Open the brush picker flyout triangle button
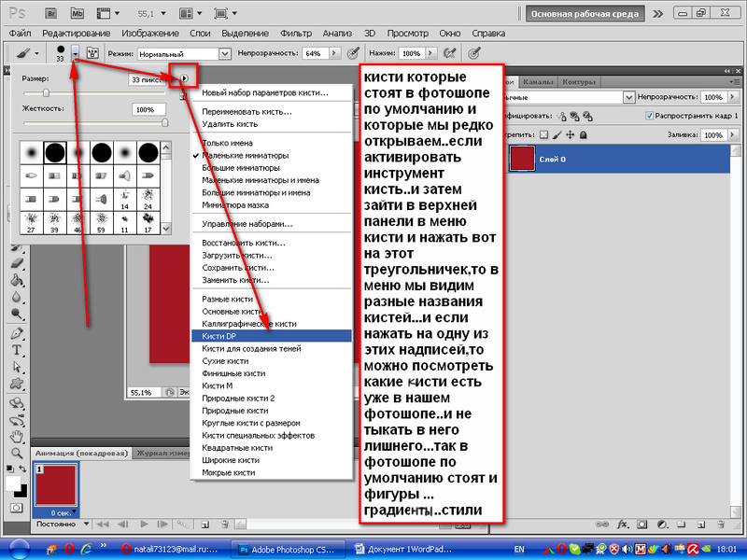 (184, 78)
